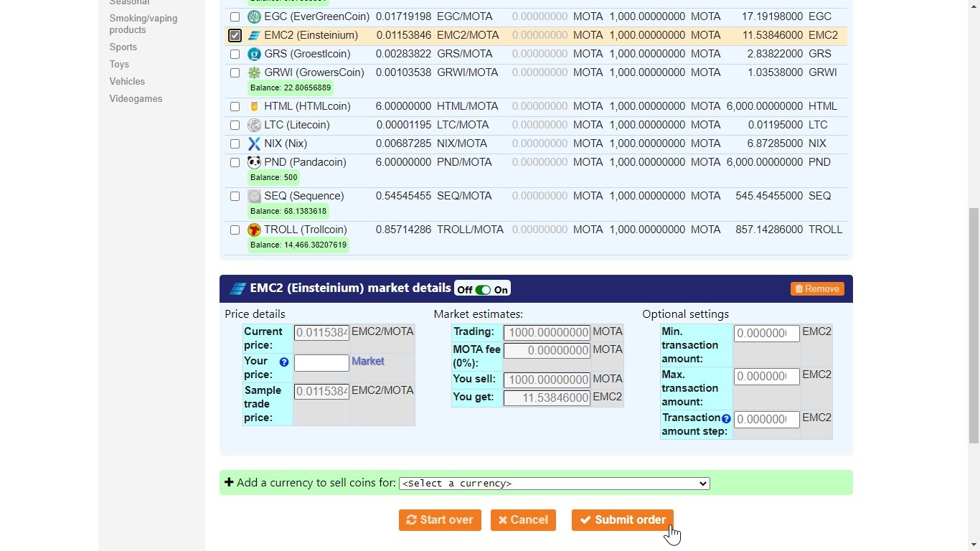
Task: Click the Pandacoin panda icon
Action: 254,162
